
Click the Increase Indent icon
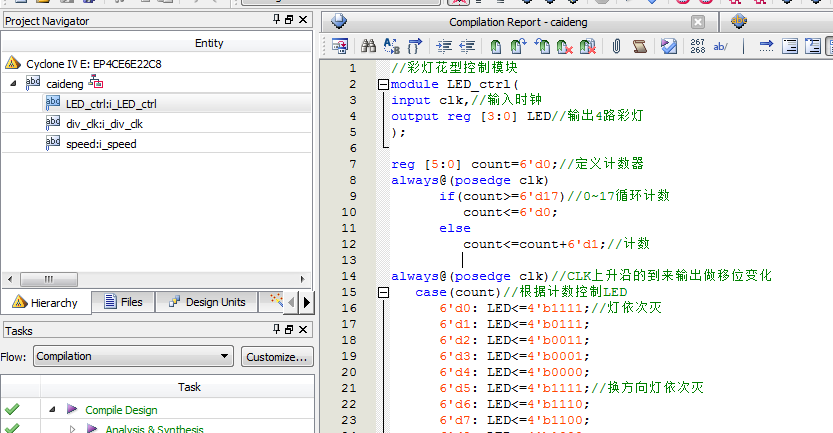444,46
